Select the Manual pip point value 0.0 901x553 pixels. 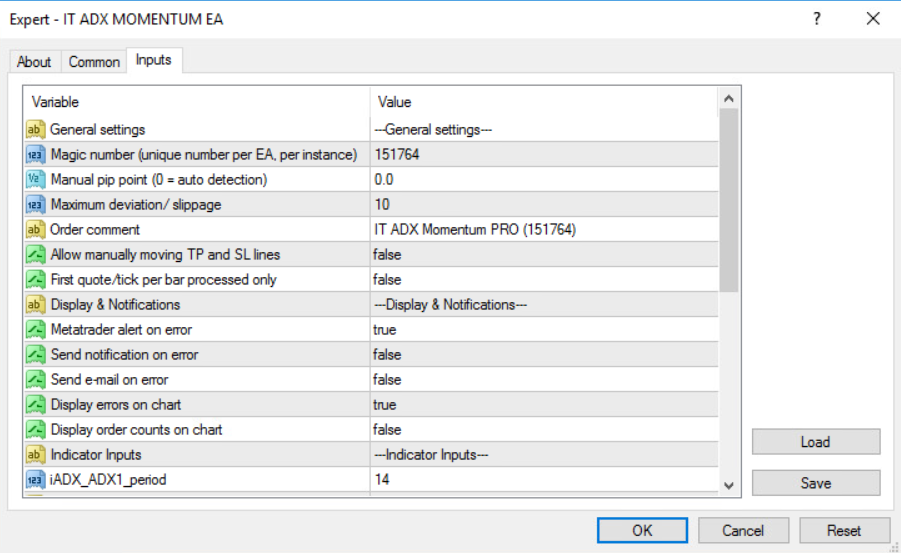click(384, 179)
